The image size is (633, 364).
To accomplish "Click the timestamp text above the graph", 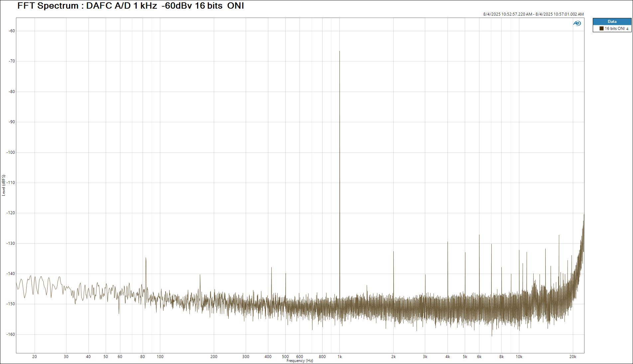I will (x=533, y=14).
